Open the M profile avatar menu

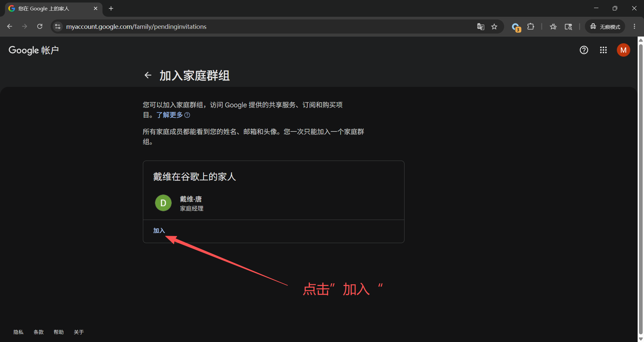click(624, 50)
